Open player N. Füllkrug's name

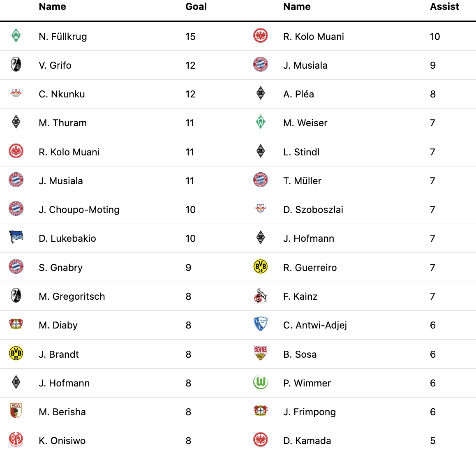63,37
